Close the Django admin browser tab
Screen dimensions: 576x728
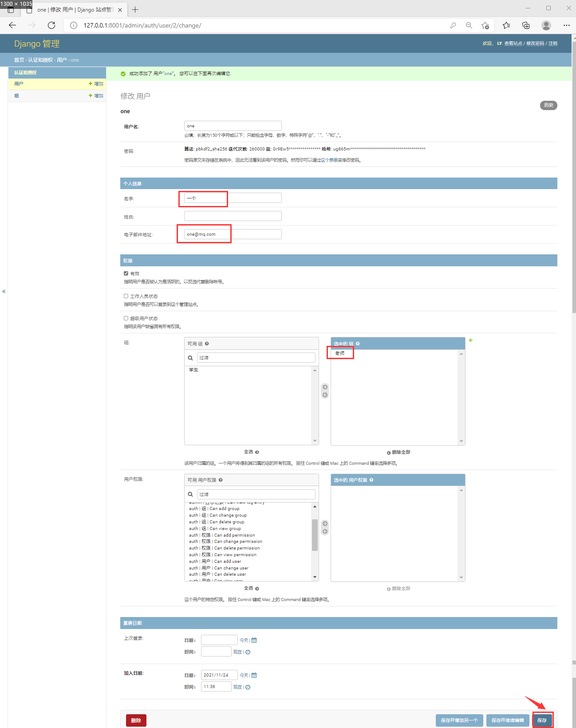pyautogui.click(x=120, y=10)
